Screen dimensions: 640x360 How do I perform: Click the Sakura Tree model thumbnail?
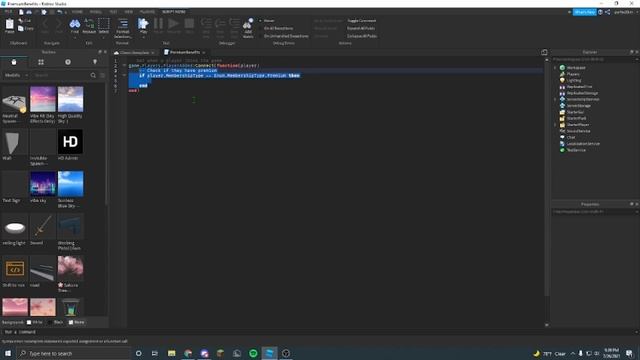[70, 268]
